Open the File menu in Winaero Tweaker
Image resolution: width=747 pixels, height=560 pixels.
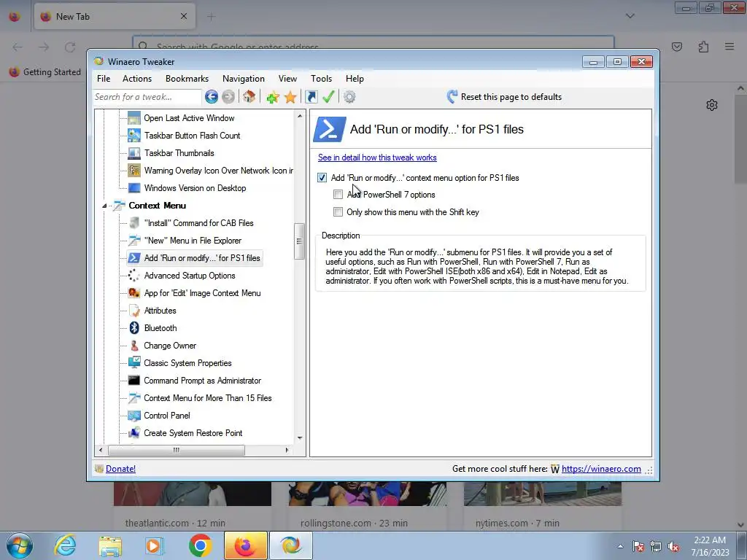click(x=104, y=79)
